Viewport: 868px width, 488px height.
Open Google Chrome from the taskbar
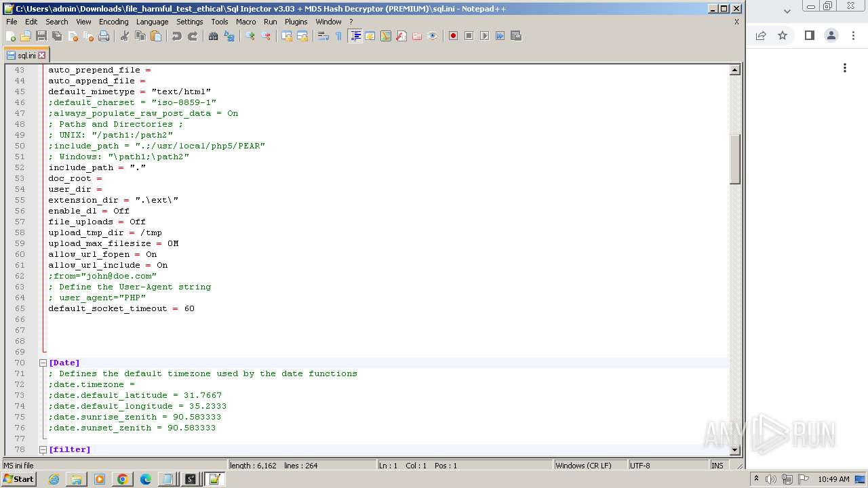pos(122,479)
